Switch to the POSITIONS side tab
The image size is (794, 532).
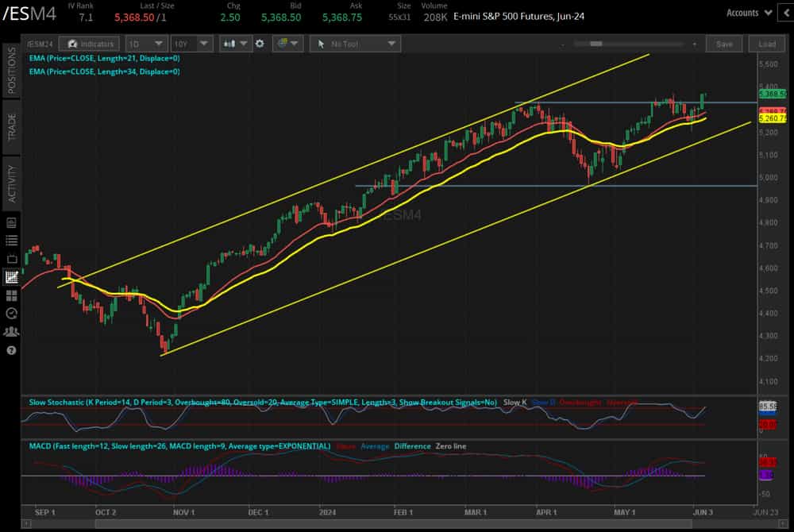11,71
